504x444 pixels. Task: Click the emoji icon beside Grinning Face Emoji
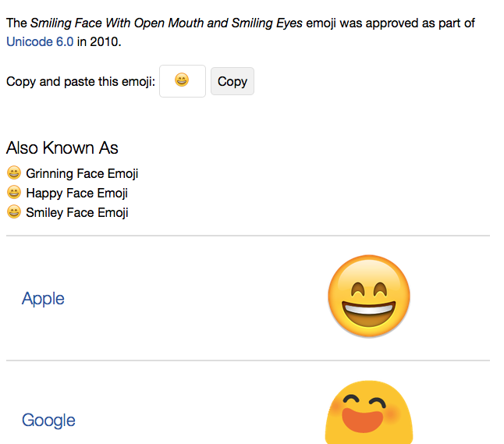(x=14, y=172)
